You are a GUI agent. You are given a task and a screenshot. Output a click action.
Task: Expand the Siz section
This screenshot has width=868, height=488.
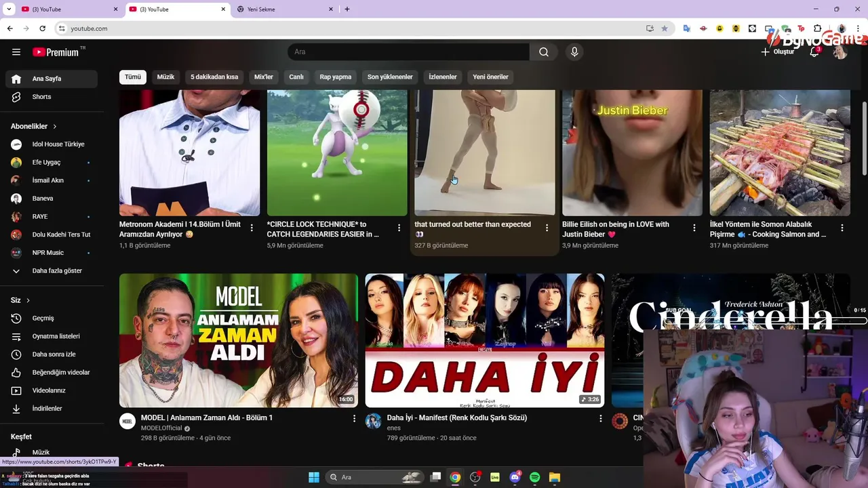point(20,300)
